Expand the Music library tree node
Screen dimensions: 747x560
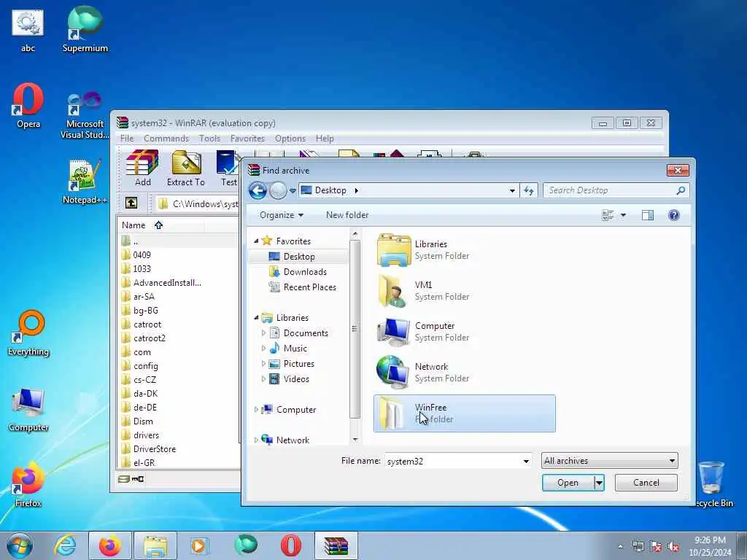click(x=263, y=348)
